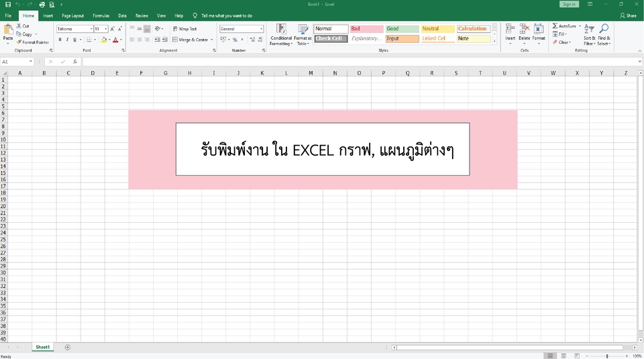Click the red Font Color A
This screenshot has height=359, width=644.
pyautogui.click(x=115, y=40)
